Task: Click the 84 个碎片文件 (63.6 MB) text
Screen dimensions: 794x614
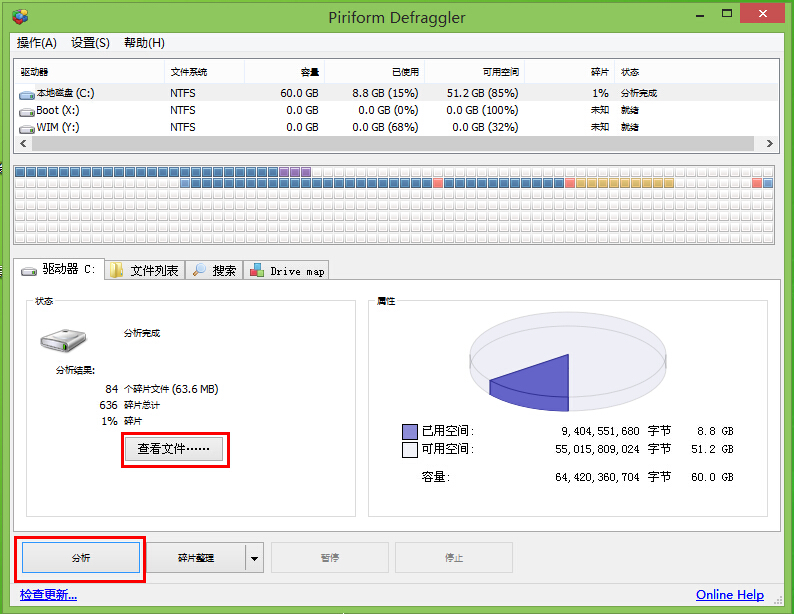Action: 162,389
